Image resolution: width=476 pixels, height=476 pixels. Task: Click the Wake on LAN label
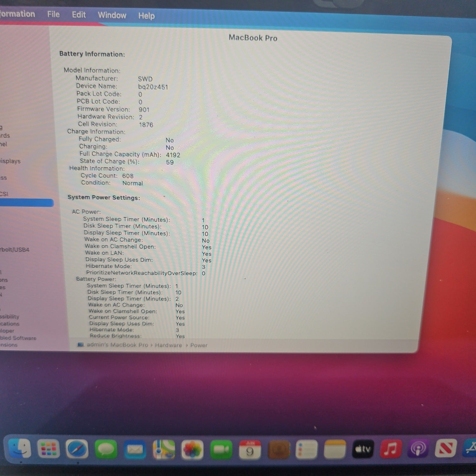[x=104, y=253]
